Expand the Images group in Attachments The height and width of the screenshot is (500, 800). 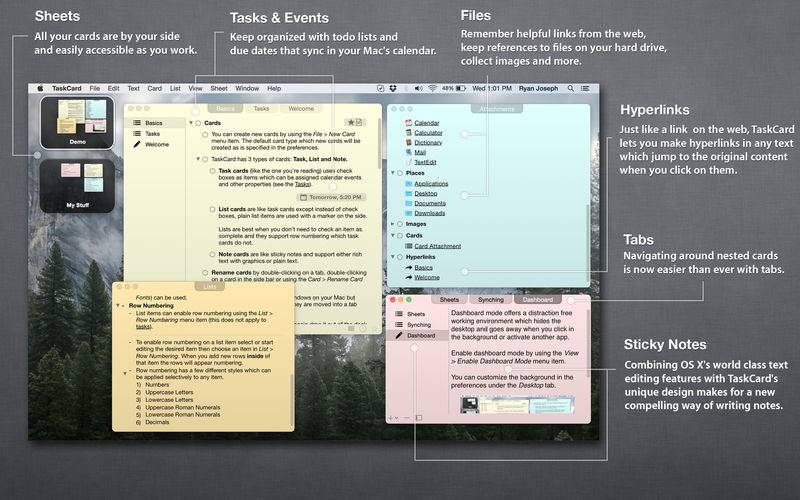(x=393, y=224)
